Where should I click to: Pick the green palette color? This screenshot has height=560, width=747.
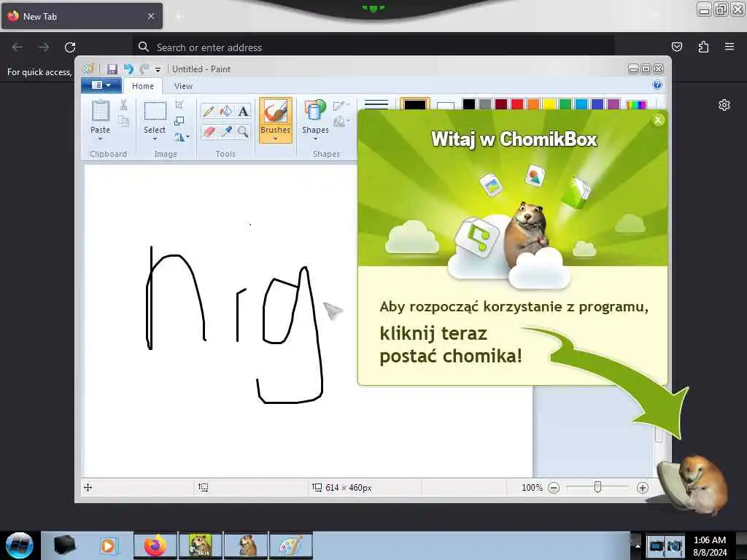(565, 104)
